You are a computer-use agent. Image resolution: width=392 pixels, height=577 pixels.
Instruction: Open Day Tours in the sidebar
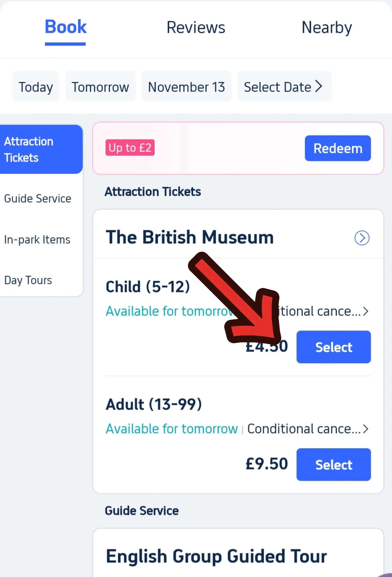(28, 280)
